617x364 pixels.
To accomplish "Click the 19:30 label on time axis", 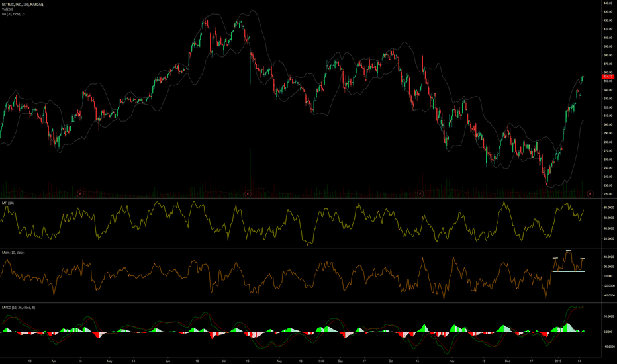I will coord(320,361).
